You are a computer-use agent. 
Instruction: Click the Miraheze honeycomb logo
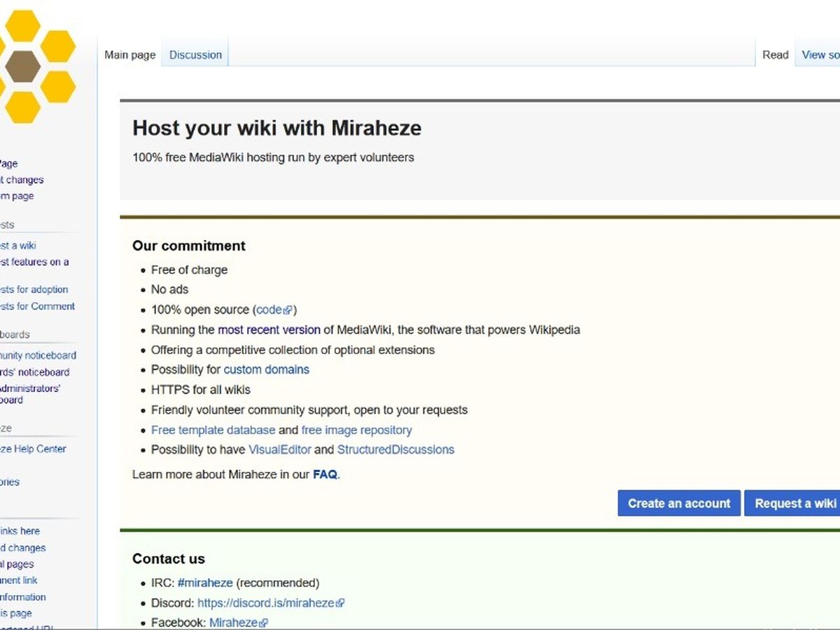pos(31,66)
